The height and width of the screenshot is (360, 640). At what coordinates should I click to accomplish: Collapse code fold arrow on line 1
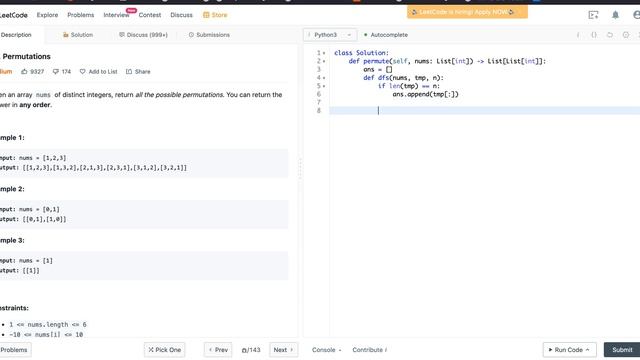(x=324, y=53)
